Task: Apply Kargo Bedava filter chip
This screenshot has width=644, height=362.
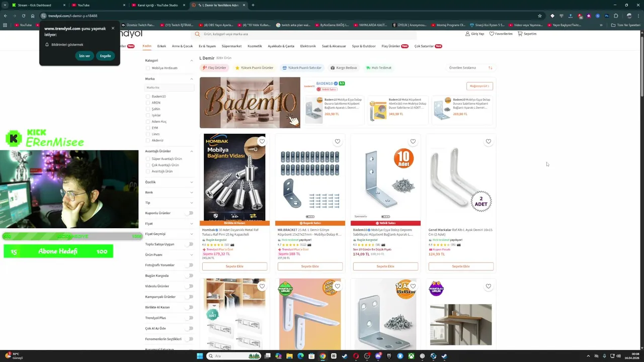Action: (344, 68)
